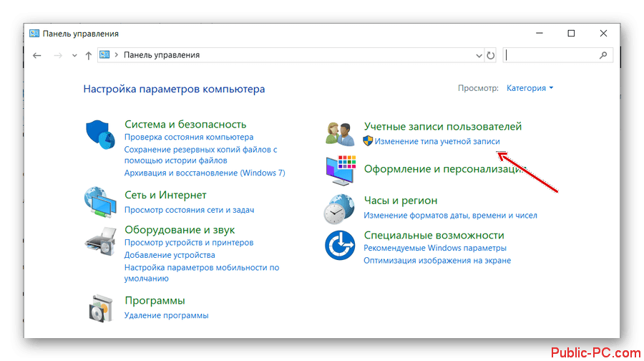This screenshot has width=644, height=361.
Task: Click the Programs disc box icon
Action: pos(101,308)
